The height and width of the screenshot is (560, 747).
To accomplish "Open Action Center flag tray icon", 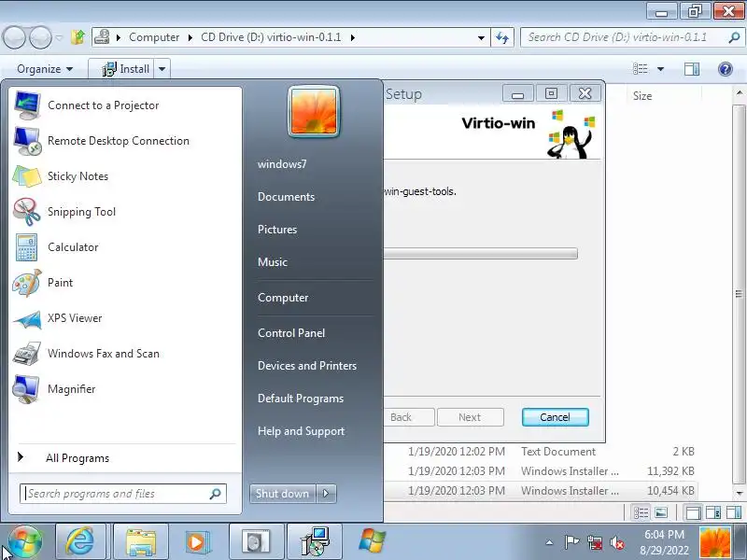I will click(571, 542).
